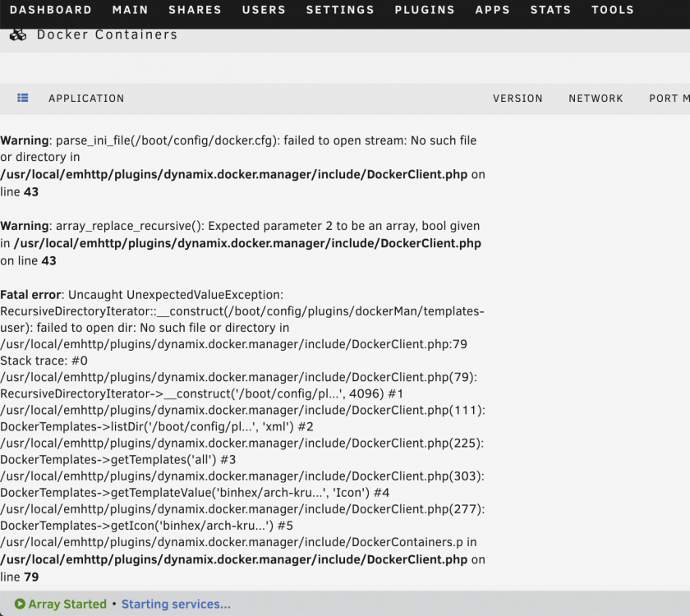Open the Dashboard menu item
Screen dimensions: 690x616
(x=51, y=10)
